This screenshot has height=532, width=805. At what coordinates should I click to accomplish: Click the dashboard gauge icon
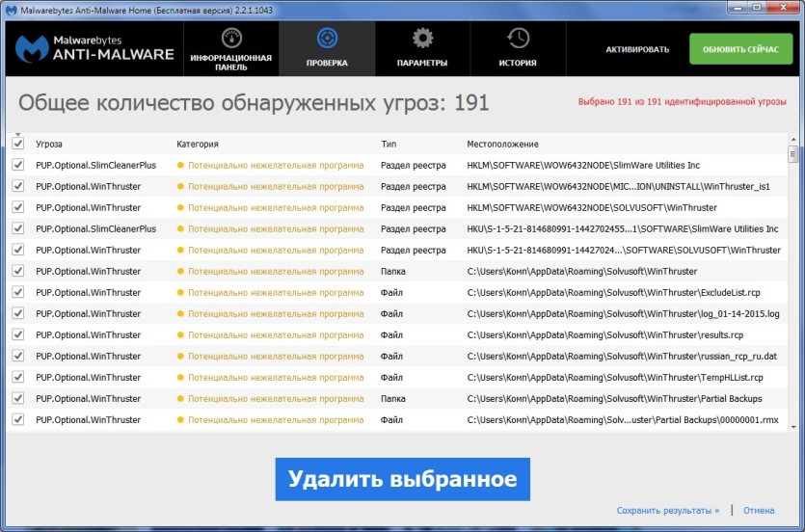231,38
